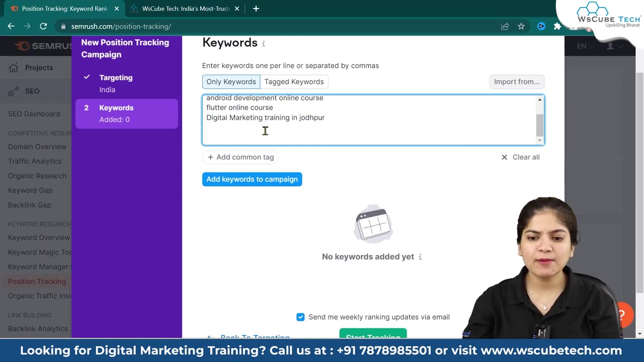Click keyword line 'flutter online course'
644x362 pixels.
point(239,108)
